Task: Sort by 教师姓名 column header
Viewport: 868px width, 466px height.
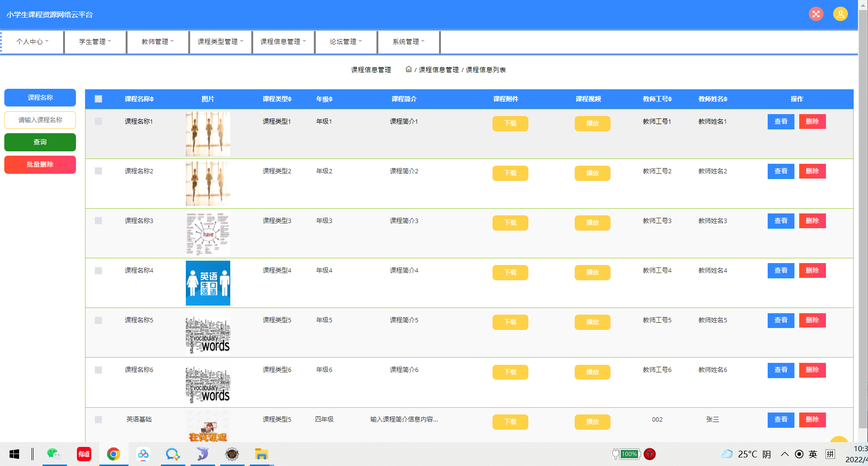Action: pyautogui.click(x=712, y=99)
